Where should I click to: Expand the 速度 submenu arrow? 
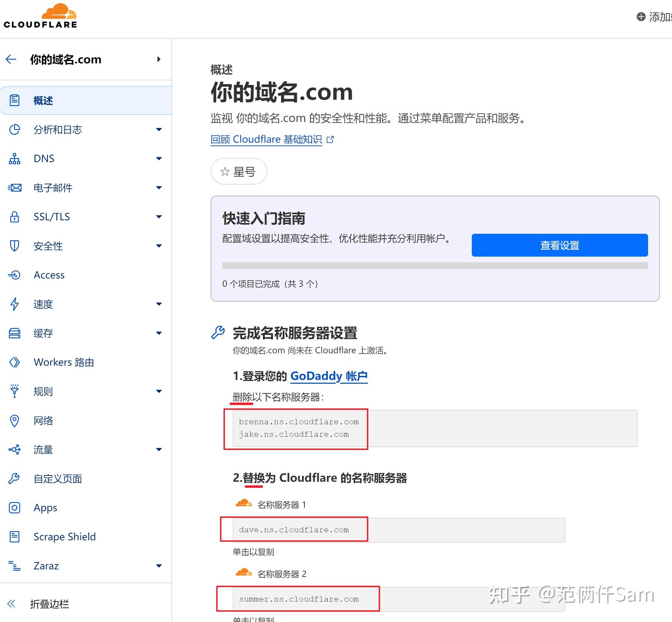pyautogui.click(x=159, y=304)
